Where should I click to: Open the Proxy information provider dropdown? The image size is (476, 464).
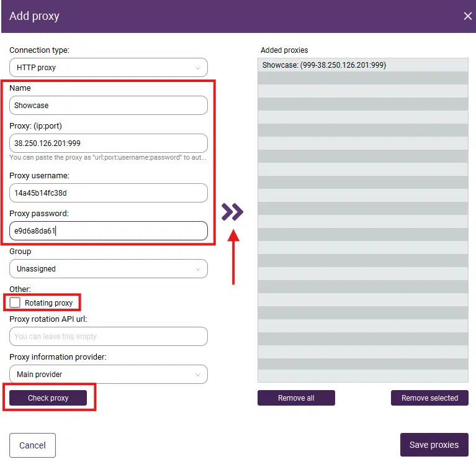click(108, 374)
